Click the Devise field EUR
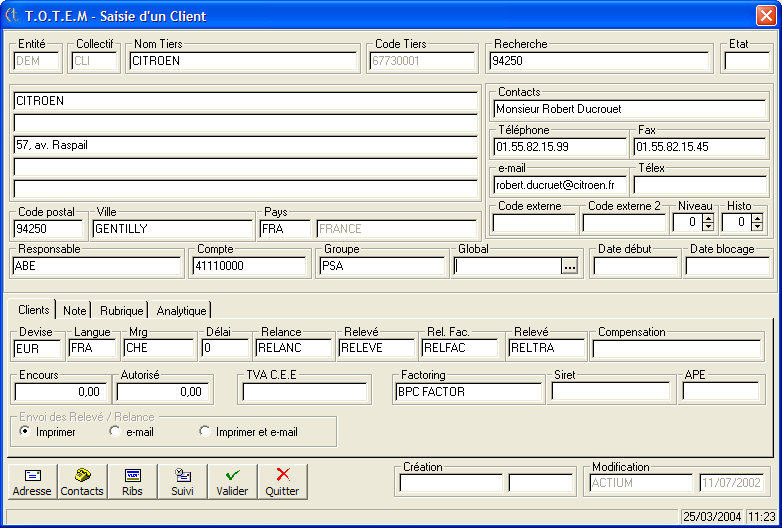Viewport: 782px width, 528px height. click(x=37, y=348)
